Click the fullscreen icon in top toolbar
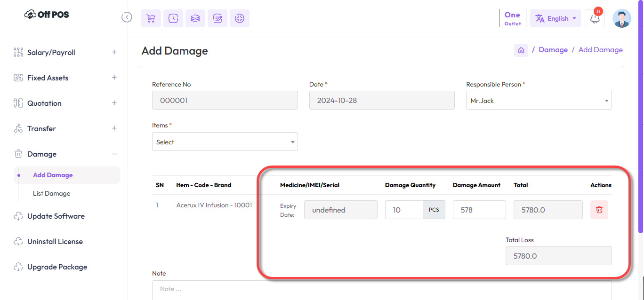This screenshot has height=300, width=644. coord(240,18)
